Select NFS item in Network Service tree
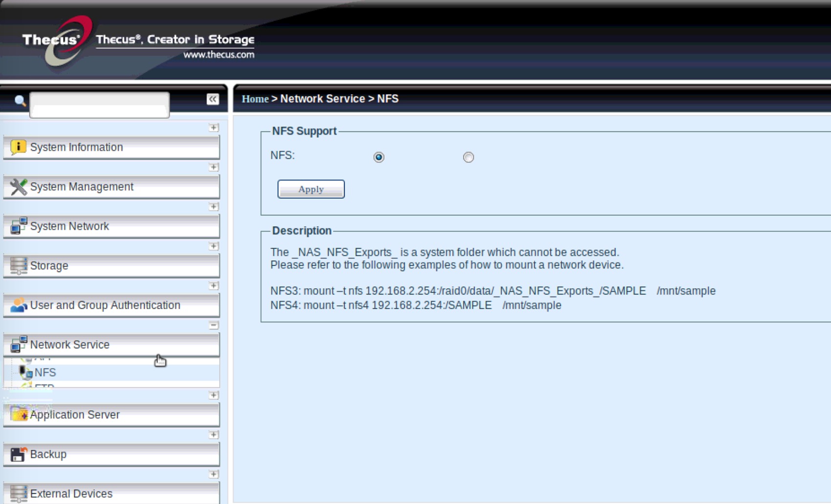Screen dimensions: 831x504 [x=45, y=373]
